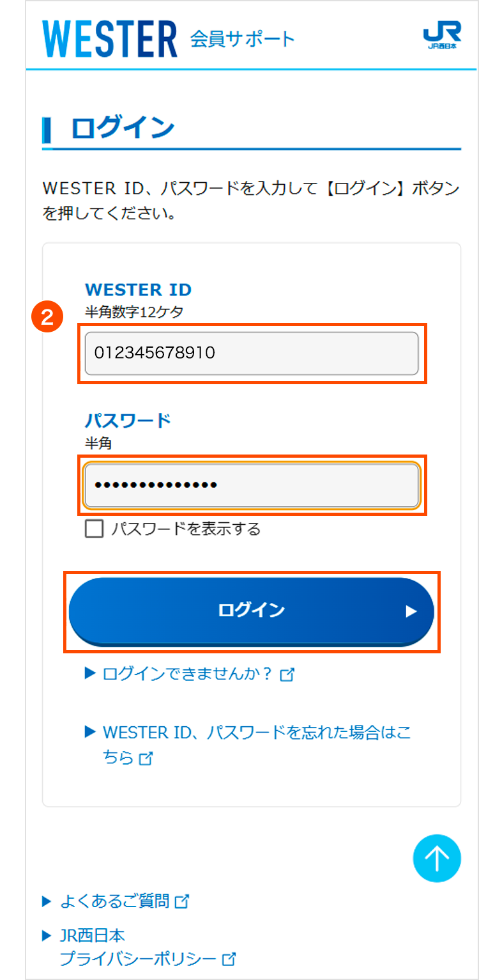
Task: Click the white arrow on the ログイン button
Action: (411, 612)
